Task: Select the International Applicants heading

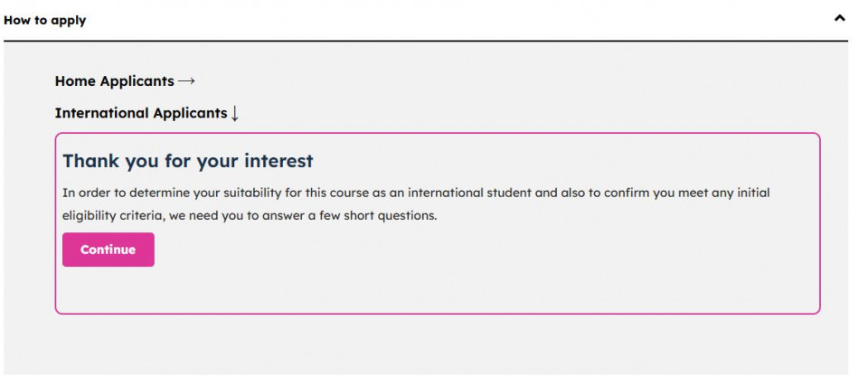Action: [140, 113]
